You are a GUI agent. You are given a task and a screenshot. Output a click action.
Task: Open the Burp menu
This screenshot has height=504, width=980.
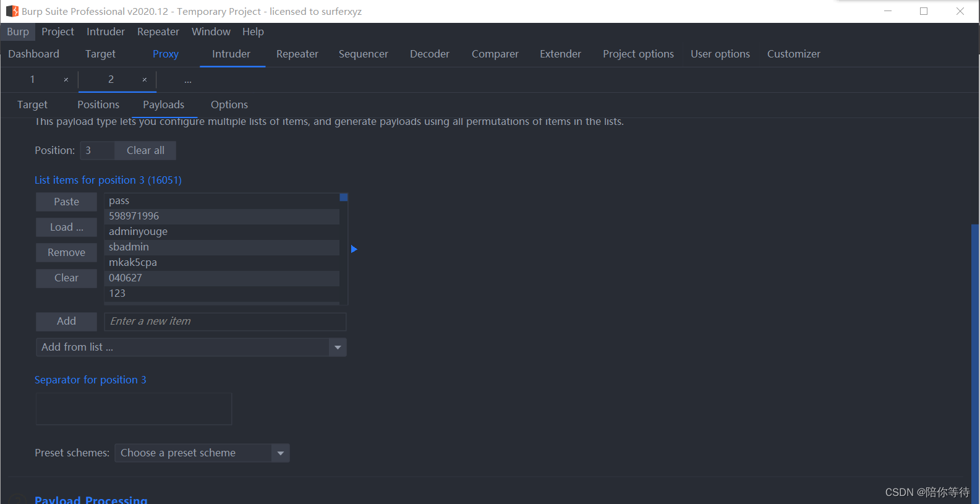(18, 32)
